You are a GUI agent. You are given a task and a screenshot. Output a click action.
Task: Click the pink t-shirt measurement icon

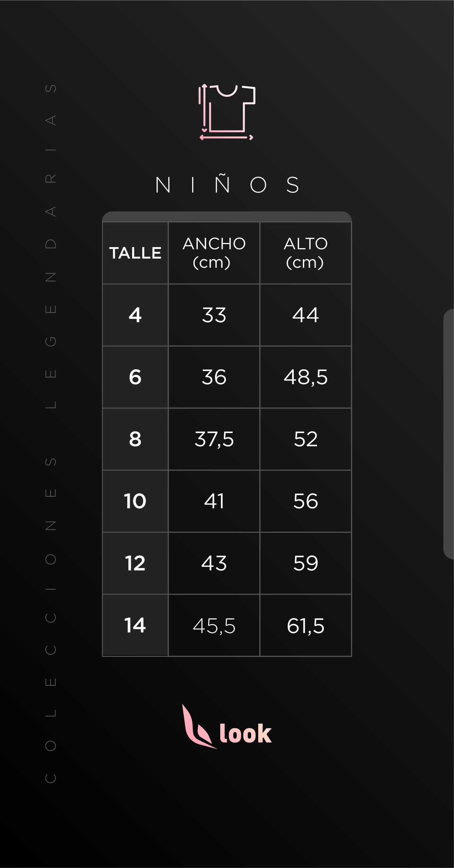227,112
